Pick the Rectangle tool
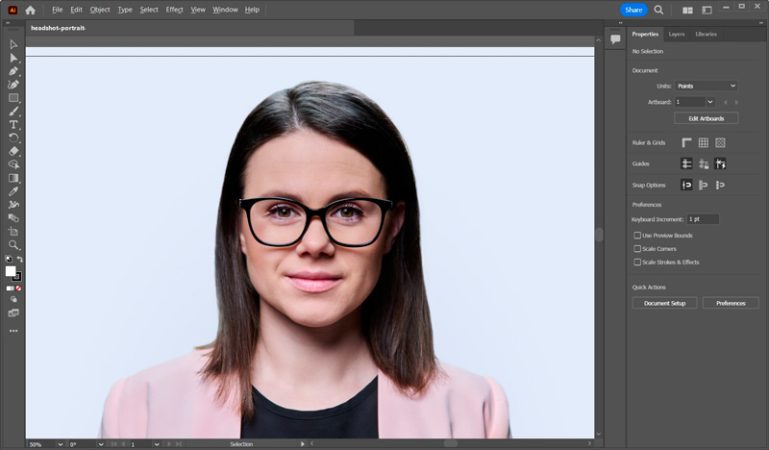 click(x=13, y=98)
